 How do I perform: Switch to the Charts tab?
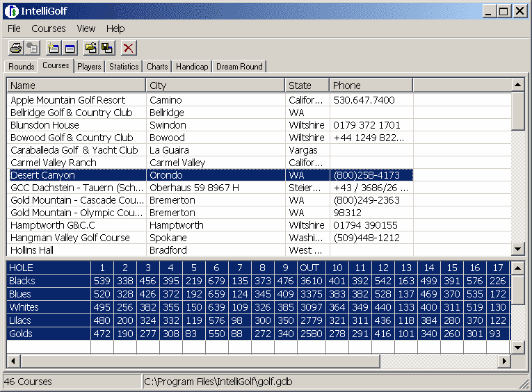click(157, 67)
